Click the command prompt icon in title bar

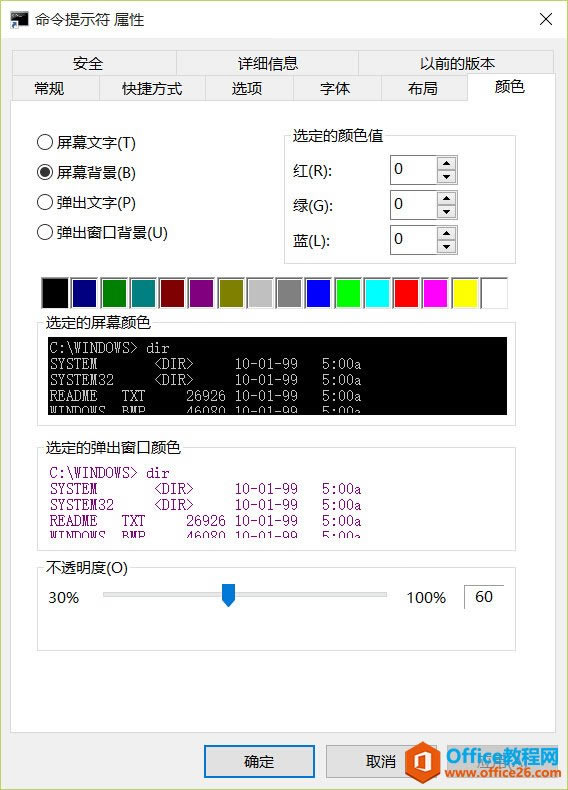click(x=19, y=19)
